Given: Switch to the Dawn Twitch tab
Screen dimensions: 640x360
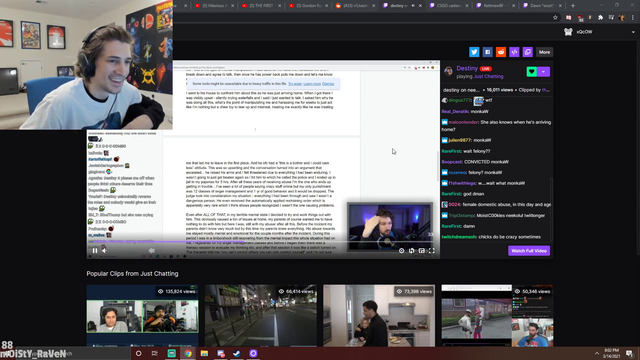Looking at the screenshot, I should 543,6.
